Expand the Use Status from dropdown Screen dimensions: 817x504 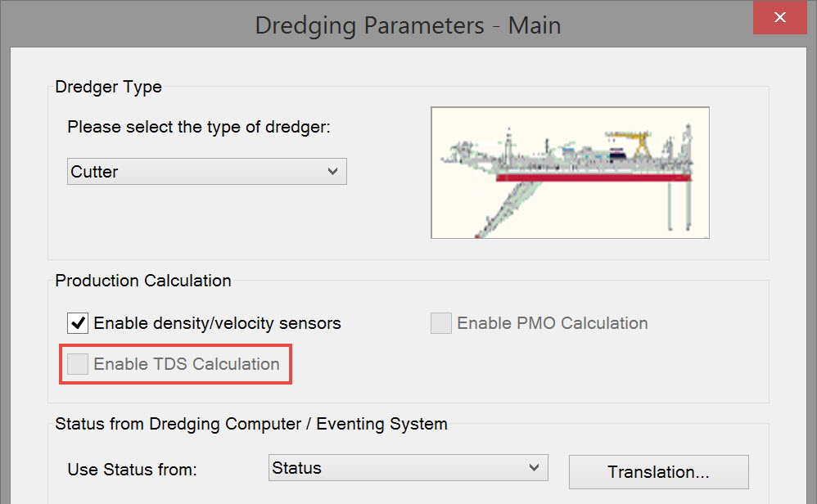407,468
